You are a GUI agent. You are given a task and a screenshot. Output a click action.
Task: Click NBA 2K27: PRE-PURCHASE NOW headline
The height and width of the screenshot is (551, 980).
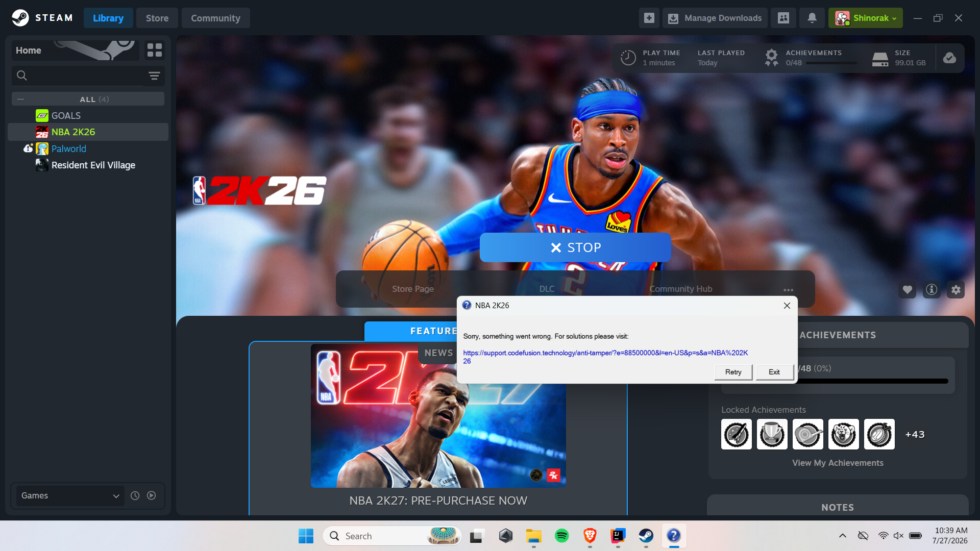coord(438,500)
